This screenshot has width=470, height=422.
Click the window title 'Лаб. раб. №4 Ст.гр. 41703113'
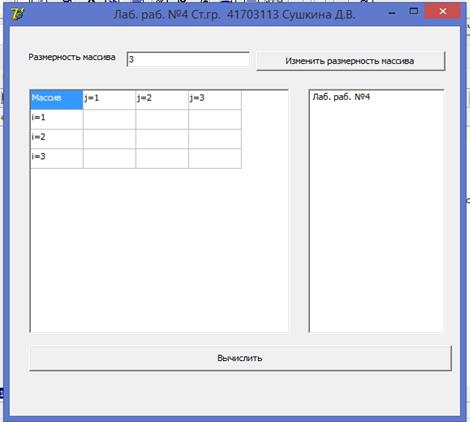(x=196, y=14)
